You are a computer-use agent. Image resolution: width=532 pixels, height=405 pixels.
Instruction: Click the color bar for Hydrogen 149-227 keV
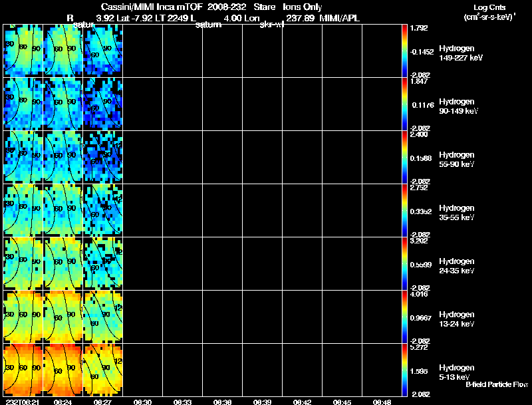click(x=406, y=51)
